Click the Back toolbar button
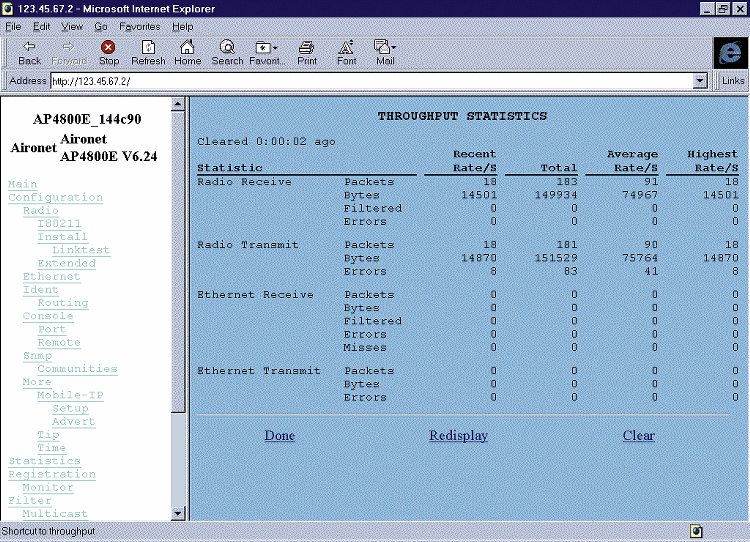The image size is (750, 542). coord(29,53)
